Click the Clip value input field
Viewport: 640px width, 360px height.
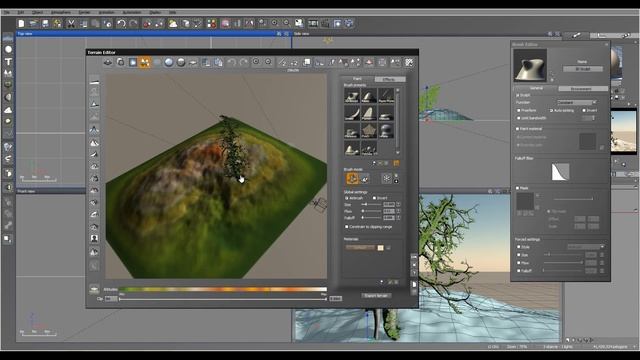coord(111,299)
